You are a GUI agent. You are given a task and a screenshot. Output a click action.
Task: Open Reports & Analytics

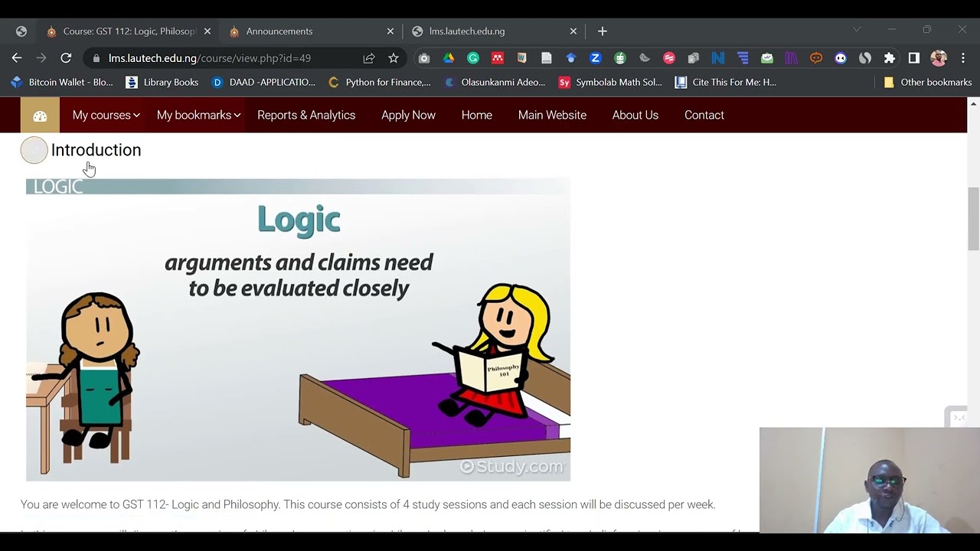pyautogui.click(x=306, y=115)
